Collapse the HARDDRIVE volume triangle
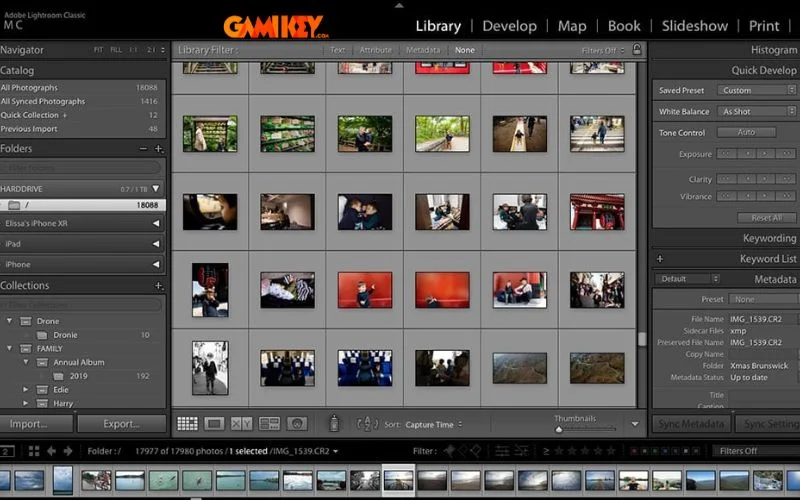The image size is (800, 500). pos(156,189)
